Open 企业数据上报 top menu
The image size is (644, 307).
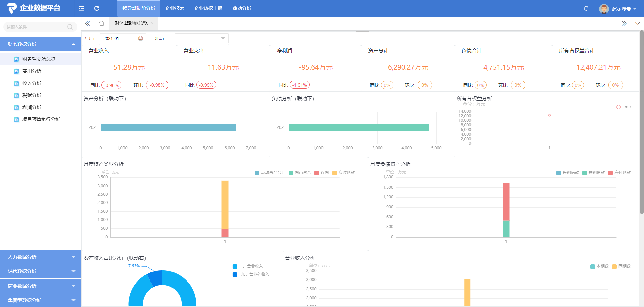(x=208, y=8)
